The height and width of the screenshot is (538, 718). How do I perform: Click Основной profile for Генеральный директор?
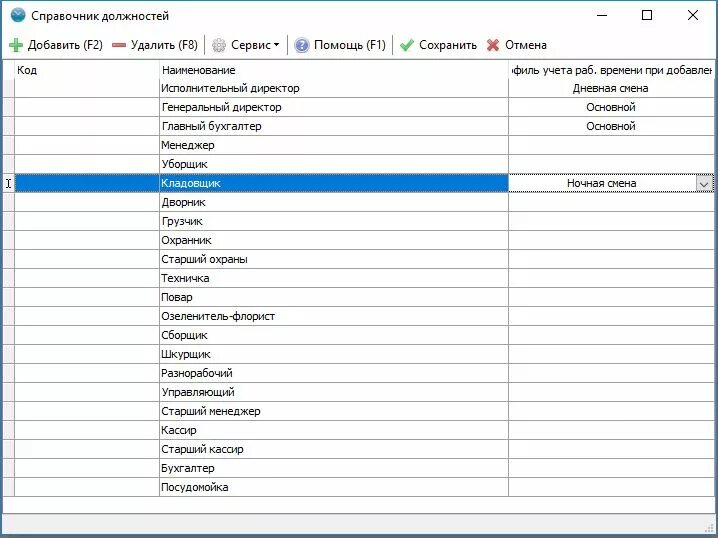610,107
